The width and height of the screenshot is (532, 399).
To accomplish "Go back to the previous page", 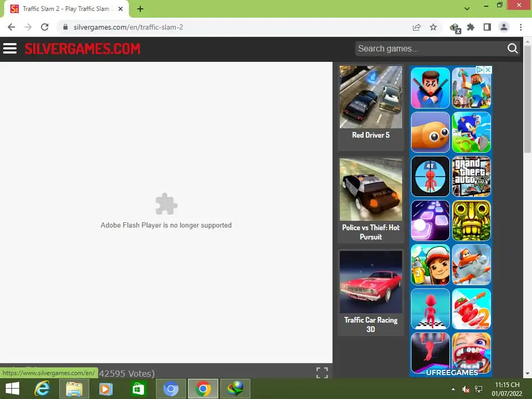I will (x=11, y=27).
